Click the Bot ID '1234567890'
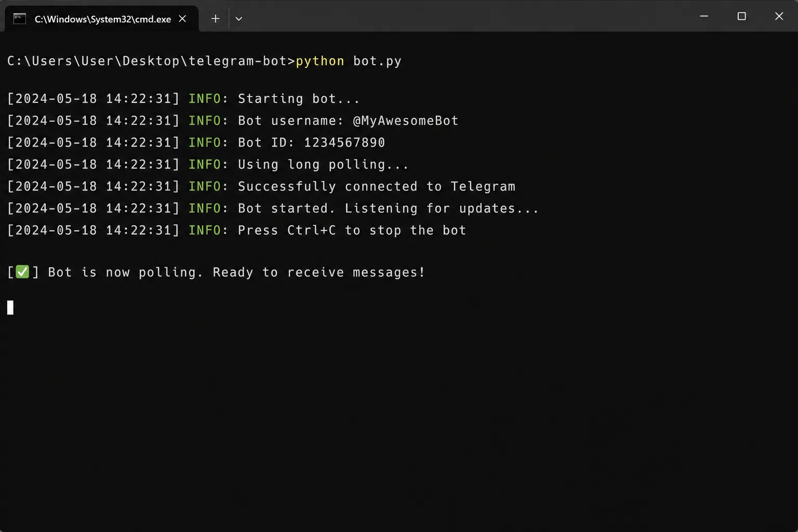Viewport: 798px width, 532px height. (x=344, y=142)
